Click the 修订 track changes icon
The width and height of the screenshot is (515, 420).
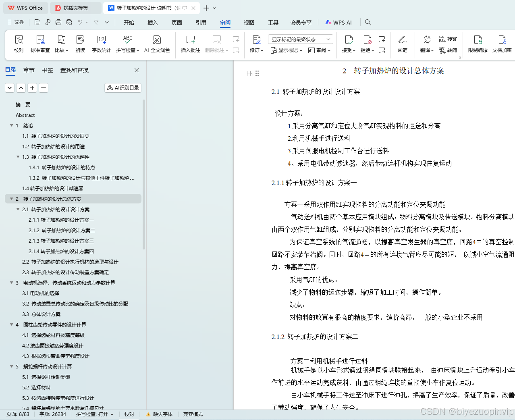click(x=257, y=40)
